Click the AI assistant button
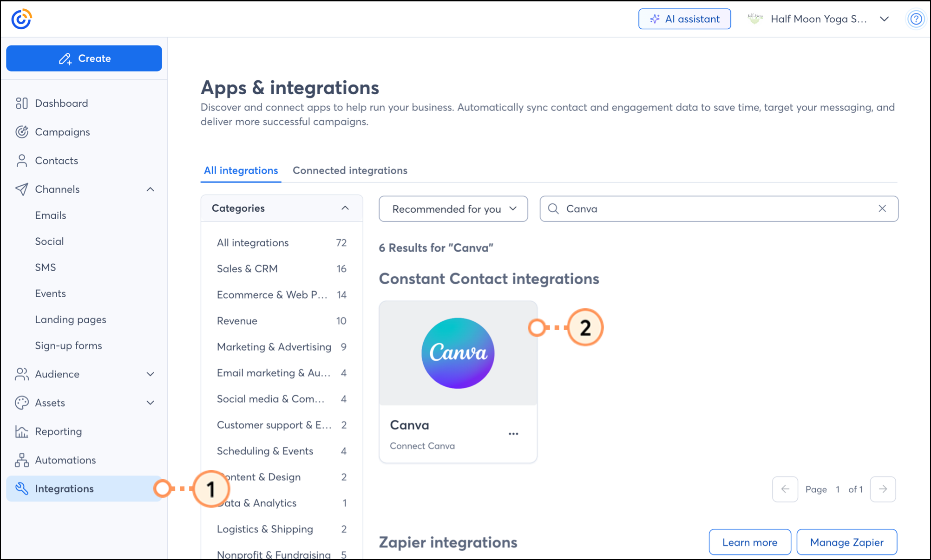Screen dimensions: 931x560 click(x=684, y=19)
